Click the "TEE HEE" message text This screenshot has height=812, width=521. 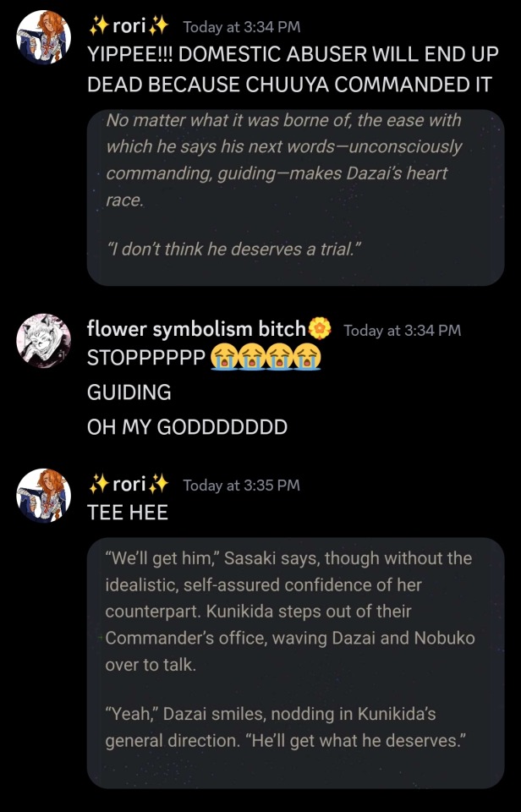[128, 512]
